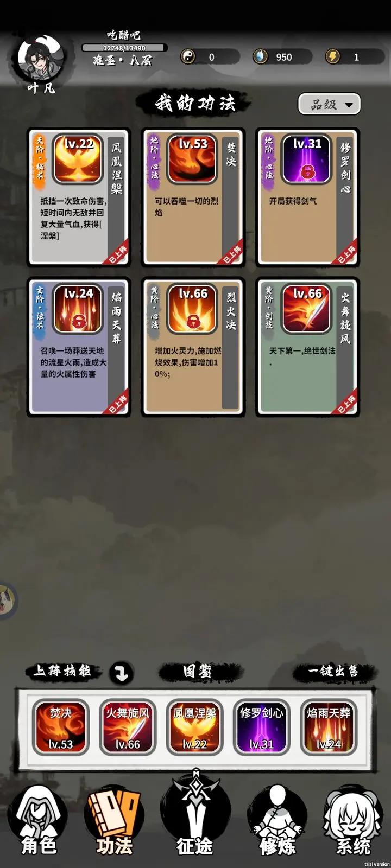Click the 12748/13490 experience progress bar
Image resolution: width=391 pixels, height=868 pixels.
[124, 48]
